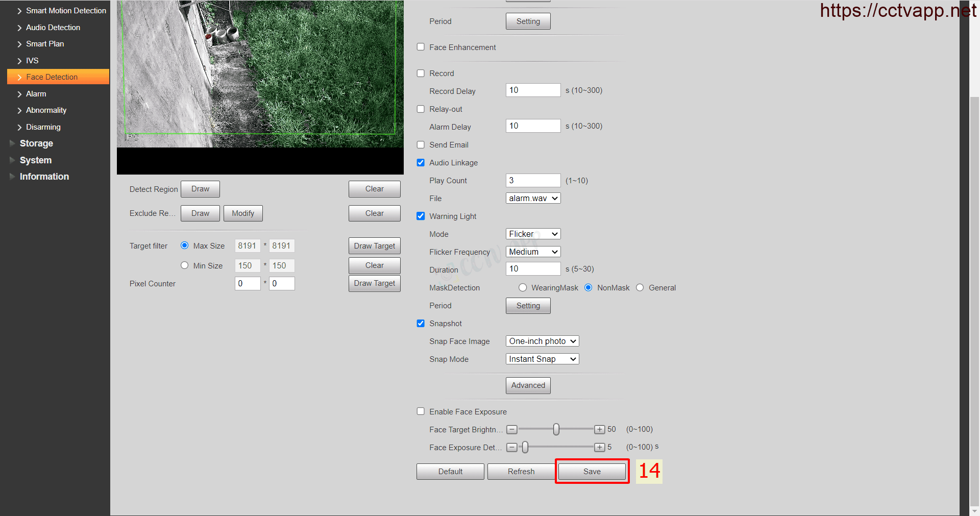Enable the Face Enhancement checkbox
This screenshot has width=980, height=516.
pyautogui.click(x=421, y=47)
